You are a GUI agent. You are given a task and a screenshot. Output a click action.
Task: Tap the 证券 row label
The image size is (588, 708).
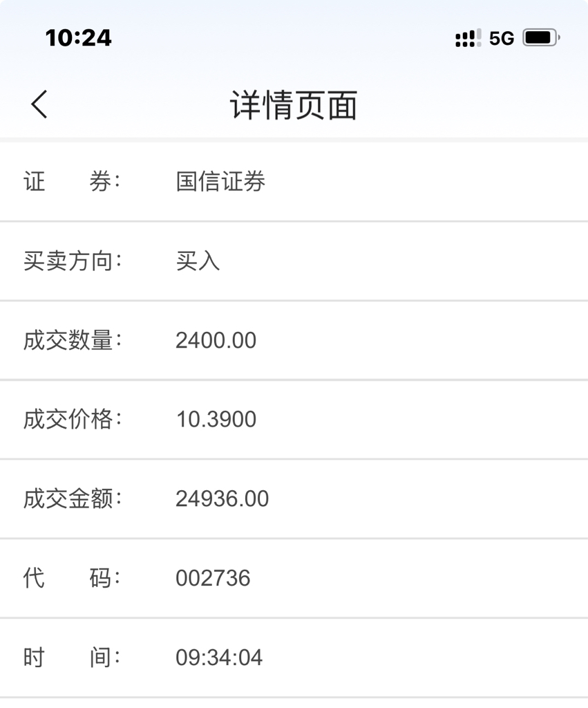72,182
